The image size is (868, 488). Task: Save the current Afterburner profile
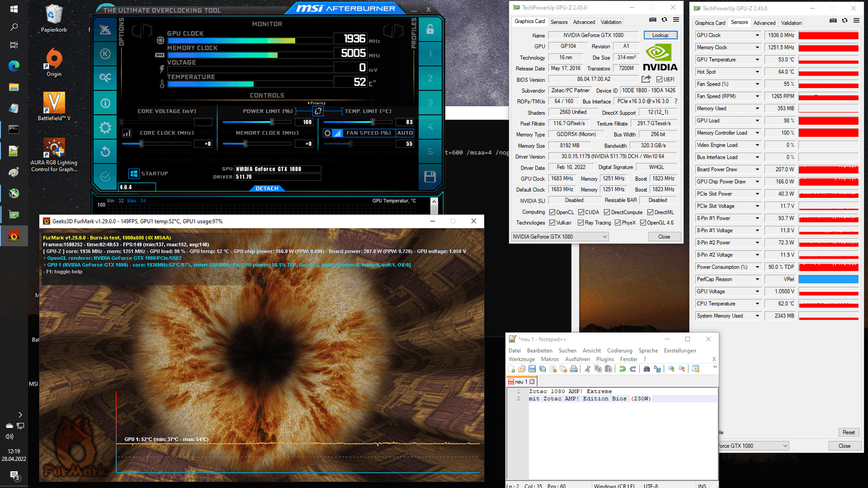(x=430, y=177)
